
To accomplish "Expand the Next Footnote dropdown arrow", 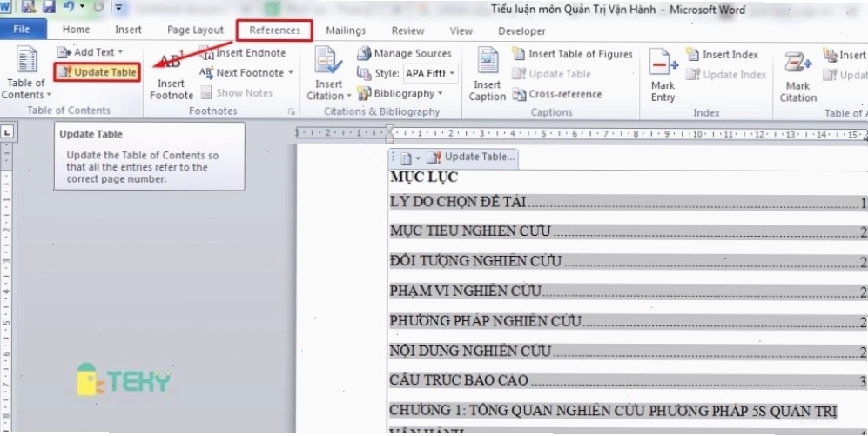I will [291, 72].
